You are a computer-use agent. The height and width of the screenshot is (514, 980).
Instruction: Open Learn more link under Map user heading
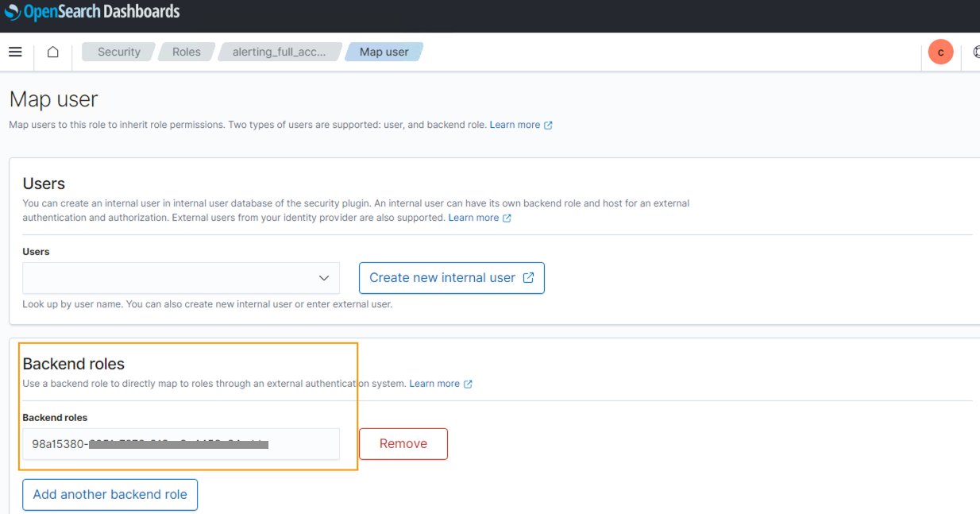point(514,125)
